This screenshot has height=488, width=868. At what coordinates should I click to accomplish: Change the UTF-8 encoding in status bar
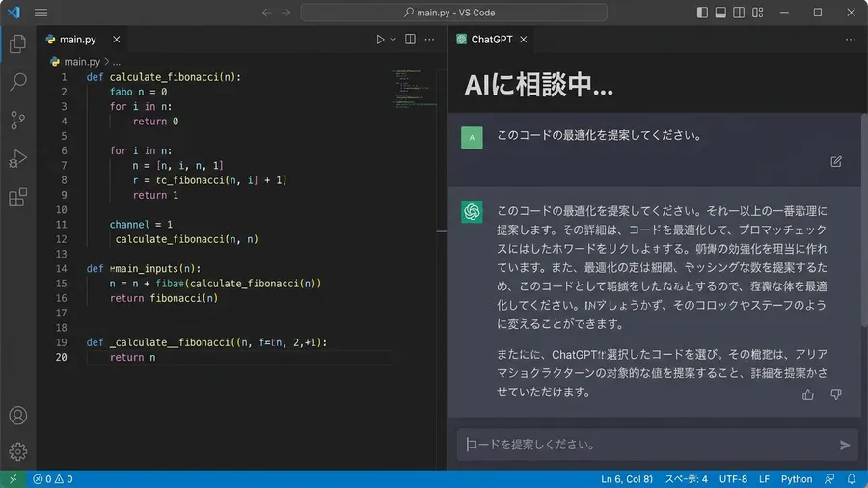[x=733, y=479]
